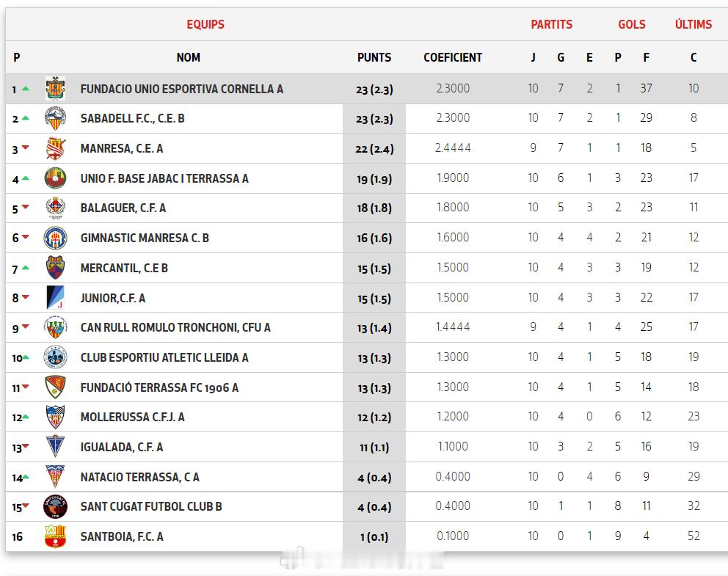Click the red down arrow beside position 13

[26, 446]
